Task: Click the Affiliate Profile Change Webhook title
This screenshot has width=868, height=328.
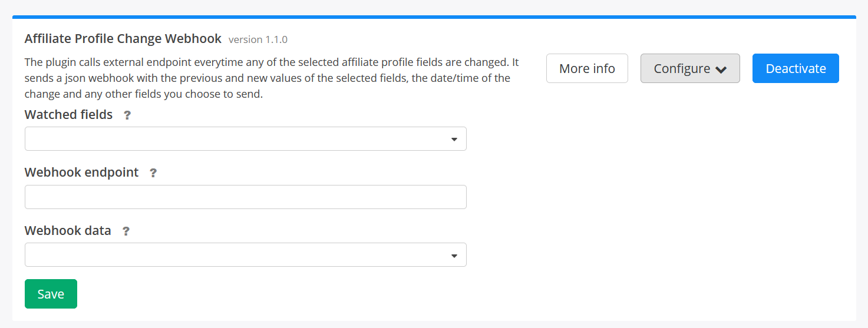Action: point(123,39)
